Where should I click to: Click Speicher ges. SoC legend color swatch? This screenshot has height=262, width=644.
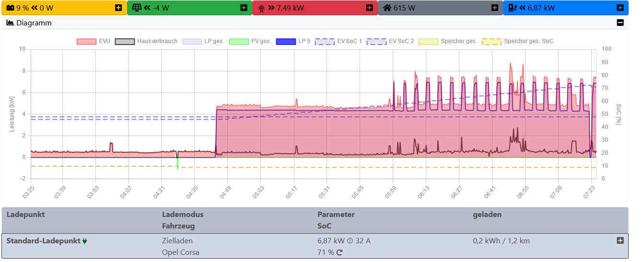pyautogui.click(x=491, y=41)
